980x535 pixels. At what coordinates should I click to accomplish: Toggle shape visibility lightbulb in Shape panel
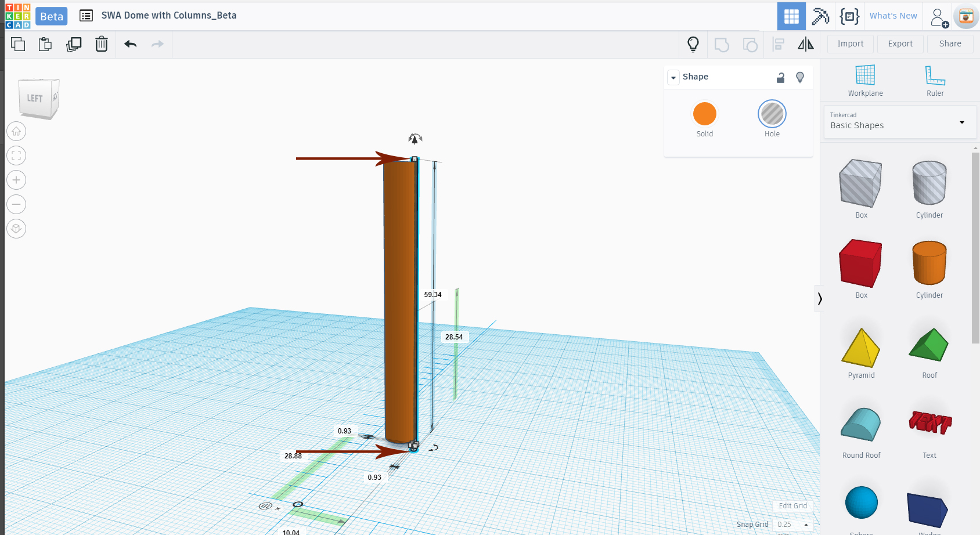(x=800, y=77)
